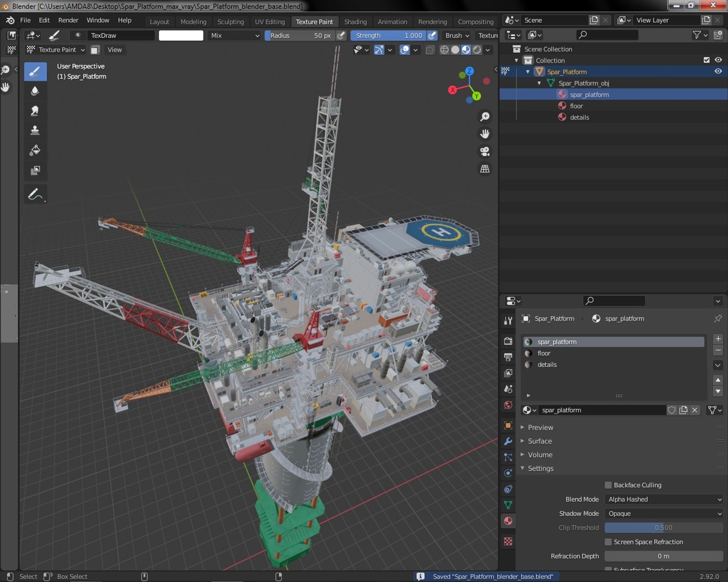Viewport: 728px width, 582px height.
Task: Open the Modifiers properties tab
Action: (508, 441)
